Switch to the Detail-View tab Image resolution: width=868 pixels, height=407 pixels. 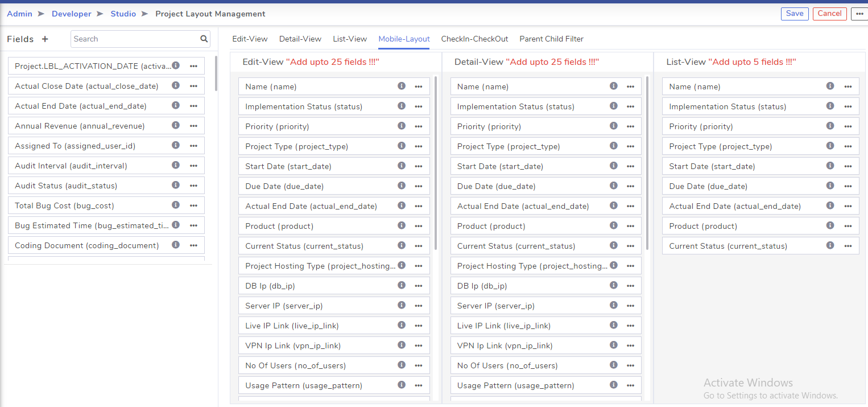tap(300, 39)
